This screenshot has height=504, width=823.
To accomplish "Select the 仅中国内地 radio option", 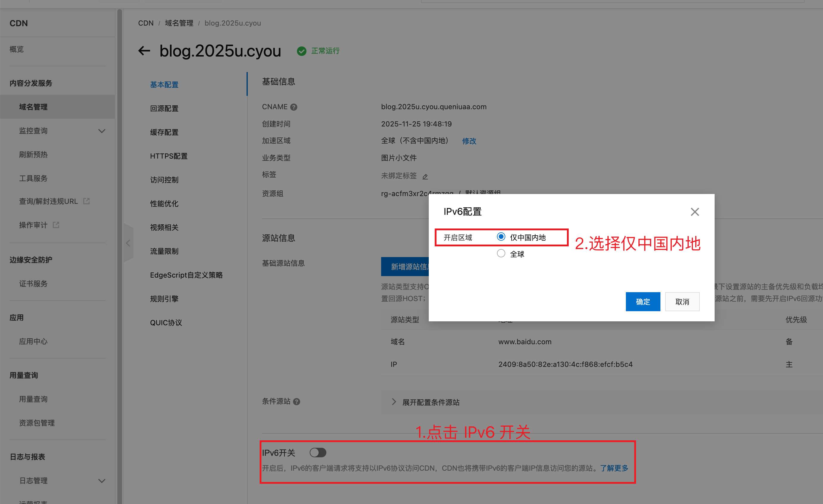I will click(501, 237).
